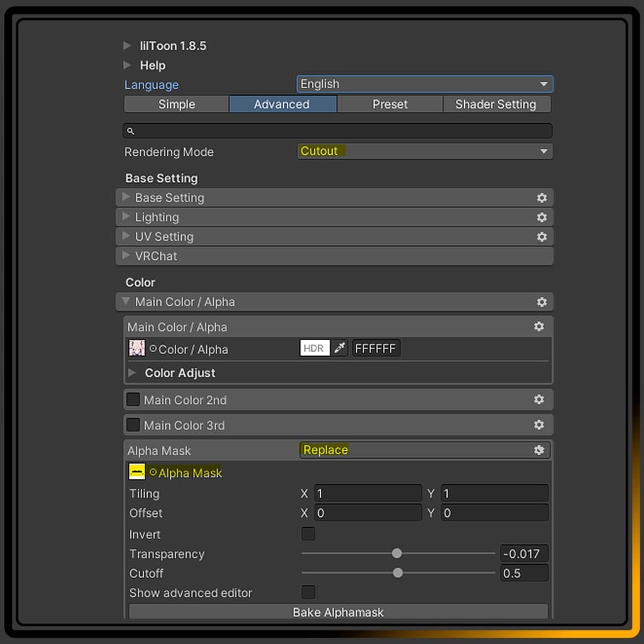Select the yellow Alpha Mask texture thumbnail

pos(136,472)
